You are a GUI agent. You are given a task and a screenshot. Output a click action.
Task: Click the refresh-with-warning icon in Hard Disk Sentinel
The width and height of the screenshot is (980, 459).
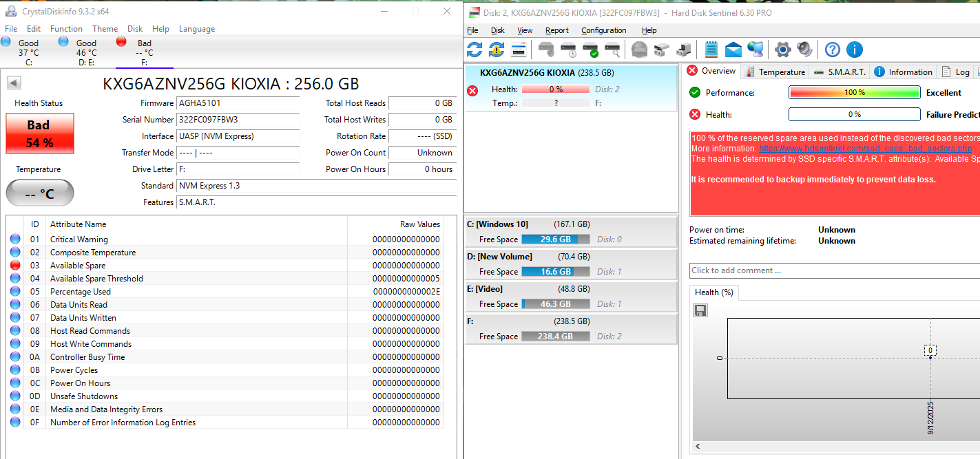click(497, 50)
